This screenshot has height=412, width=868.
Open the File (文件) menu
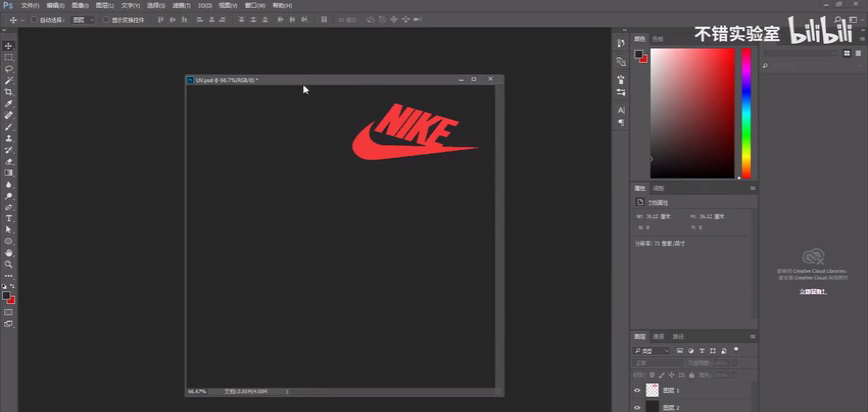point(30,6)
